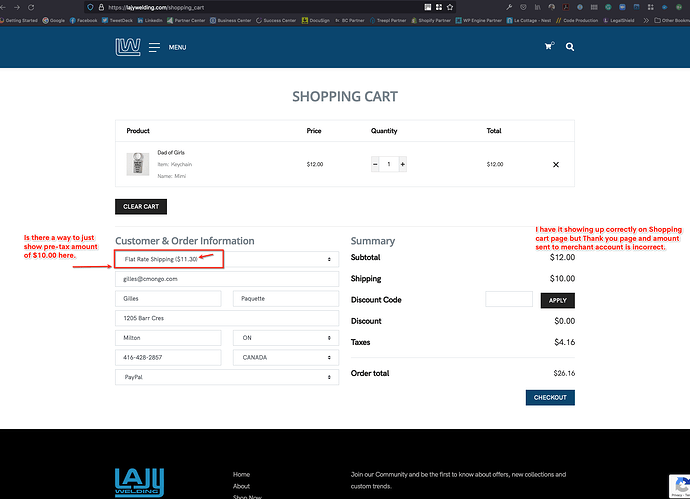Click the CHECKOUT button
The height and width of the screenshot is (499, 690).
pyautogui.click(x=550, y=397)
